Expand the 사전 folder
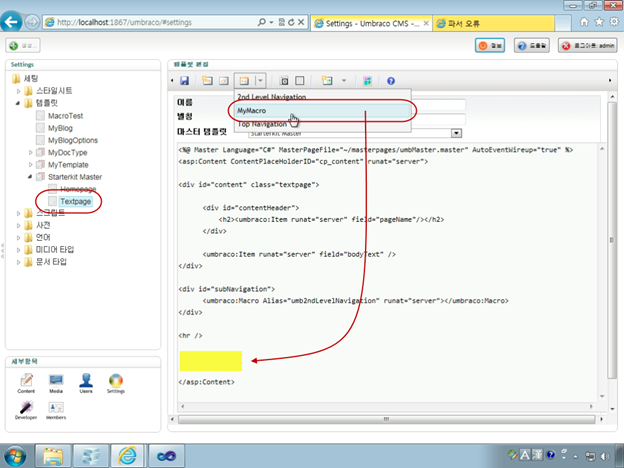Viewport: 624px width, 468px height. 18,226
